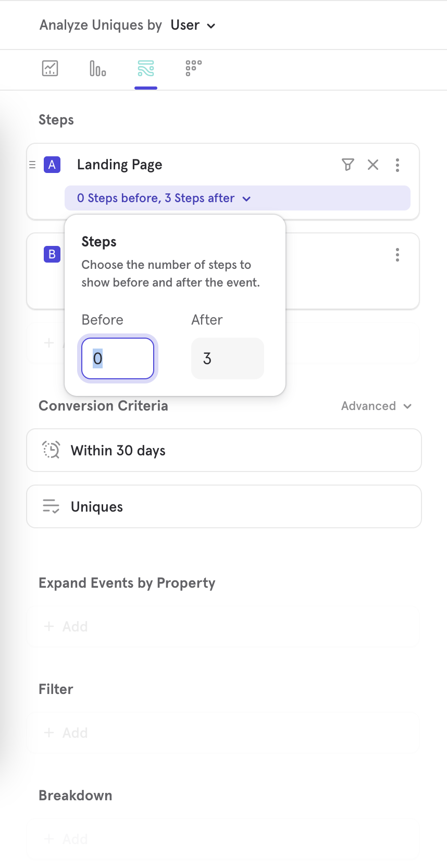Screen dimensions: 447x868
Task: Open the matrix visualization icon
Action: (x=193, y=68)
